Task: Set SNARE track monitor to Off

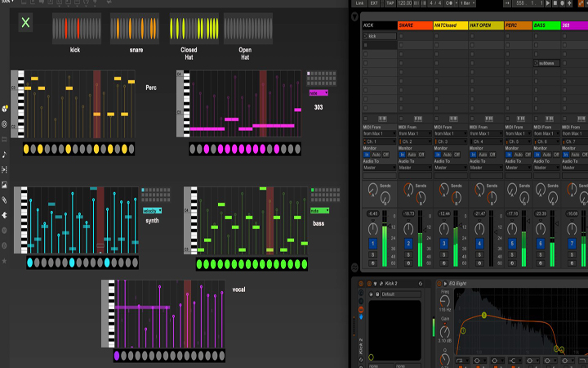Action: 421,155
